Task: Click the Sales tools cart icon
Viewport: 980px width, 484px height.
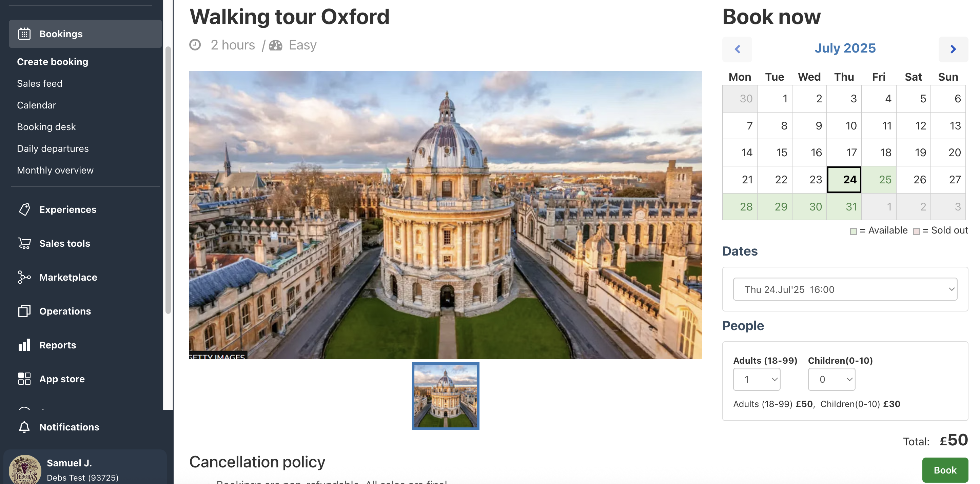Action: 24,243
